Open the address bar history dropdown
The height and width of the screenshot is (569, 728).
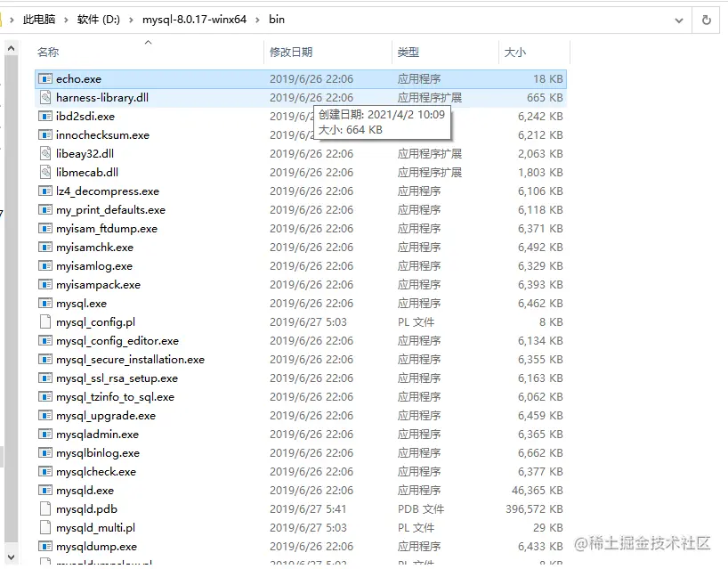(x=679, y=20)
